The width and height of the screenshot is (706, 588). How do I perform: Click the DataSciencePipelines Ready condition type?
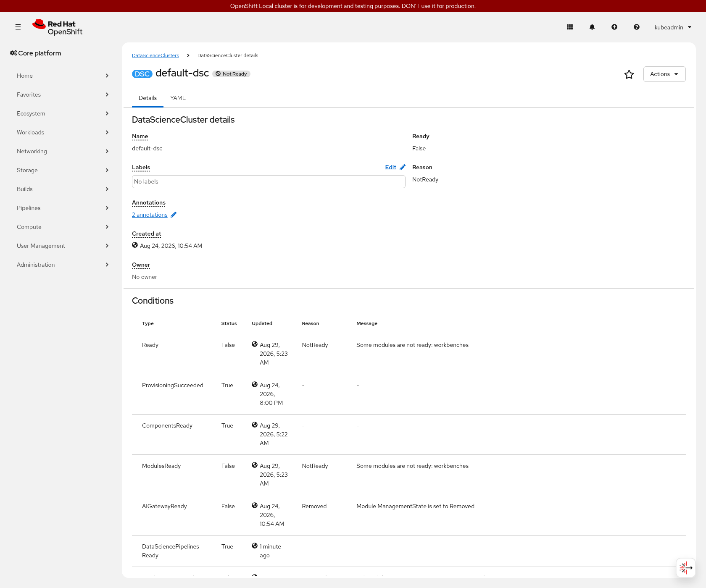(x=171, y=551)
